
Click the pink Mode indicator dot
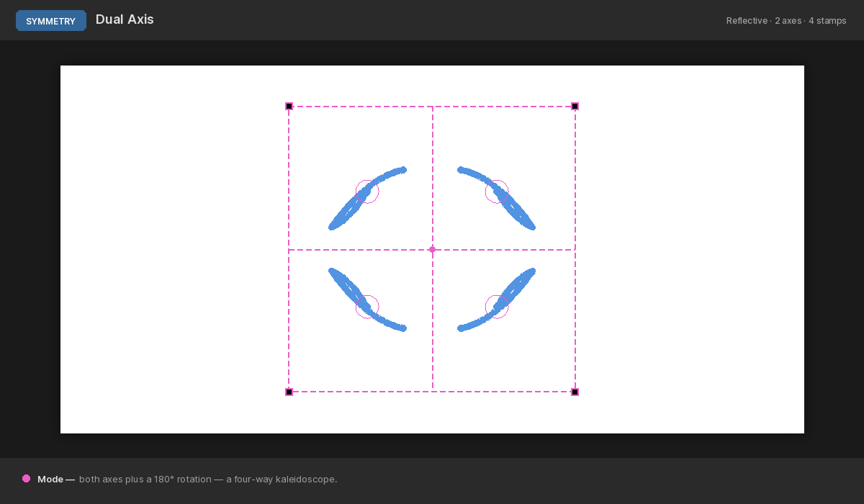pyautogui.click(x=27, y=478)
